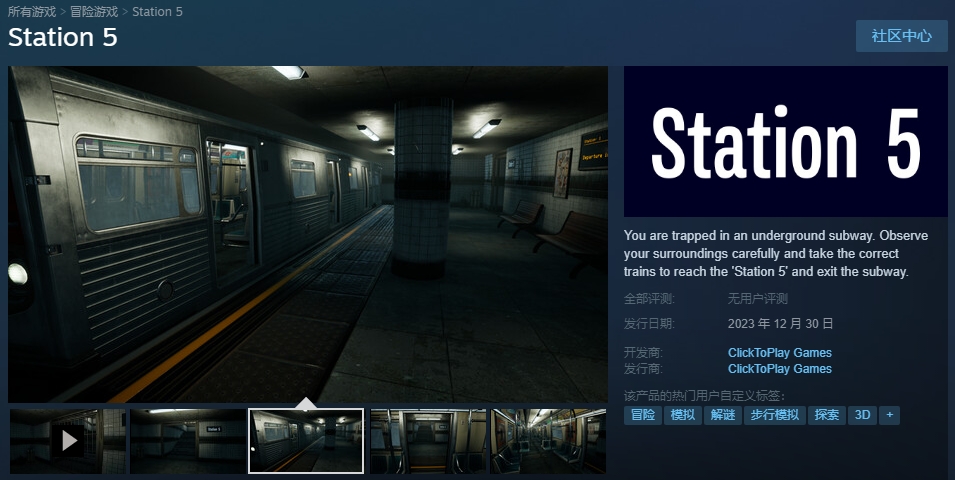Open the 社区中心 community hub button
The image size is (955, 480).
(x=901, y=36)
